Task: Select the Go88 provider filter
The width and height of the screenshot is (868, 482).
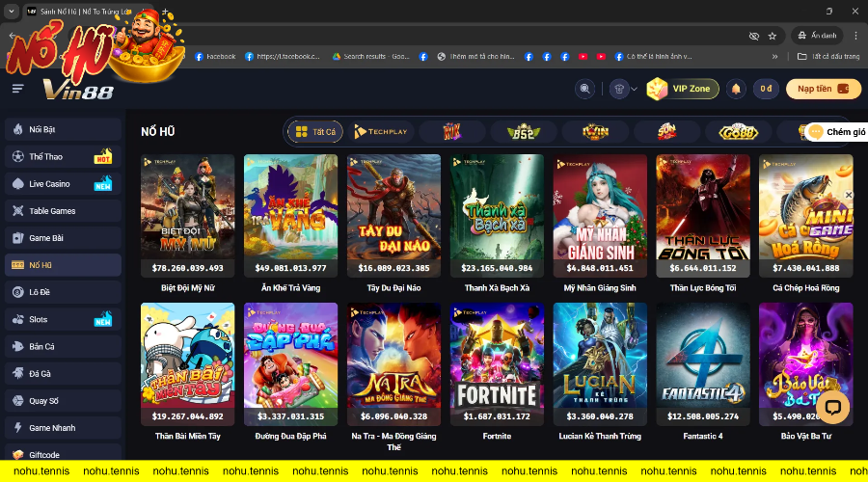Action: coord(740,132)
